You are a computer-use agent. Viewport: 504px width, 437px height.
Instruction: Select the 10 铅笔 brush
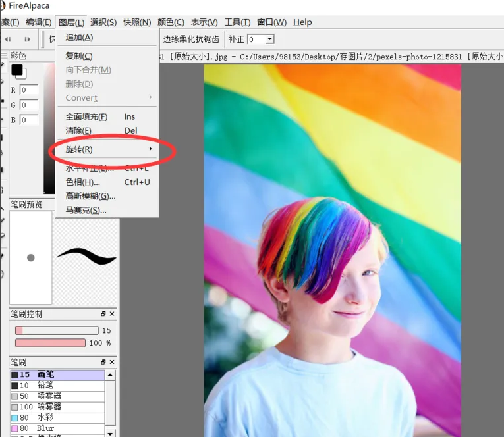pyautogui.click(x=57, y=385)
